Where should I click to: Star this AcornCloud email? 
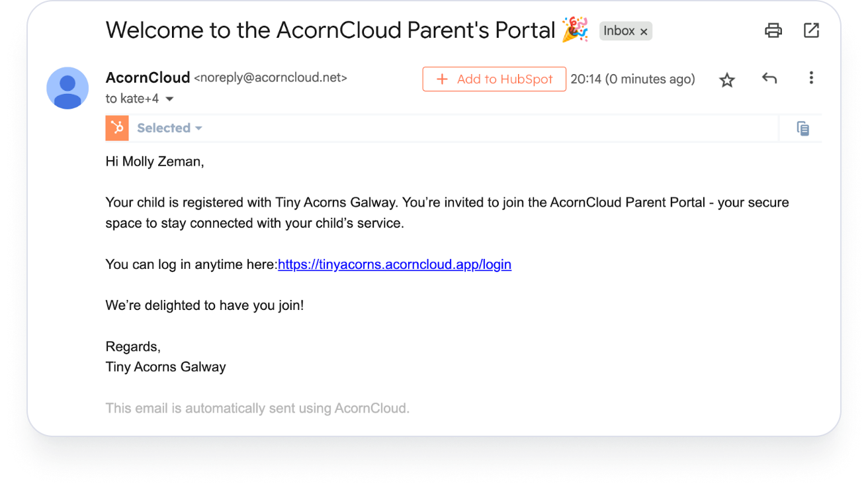(727, 80)
